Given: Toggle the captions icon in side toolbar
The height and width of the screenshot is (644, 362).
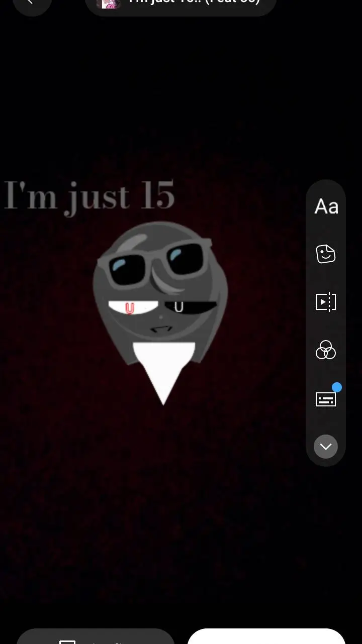Looking at the screenshot, I should click(x=325, y=400).
